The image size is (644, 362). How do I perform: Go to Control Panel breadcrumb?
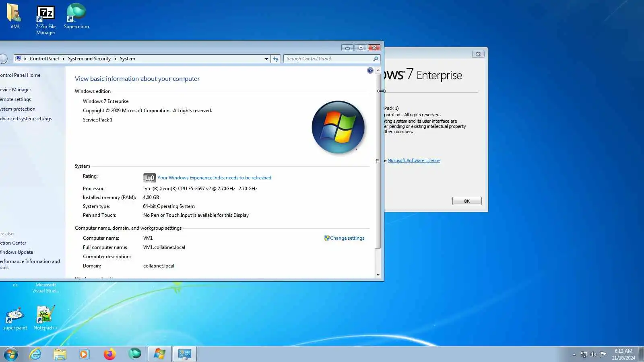[x=44, y=59]
